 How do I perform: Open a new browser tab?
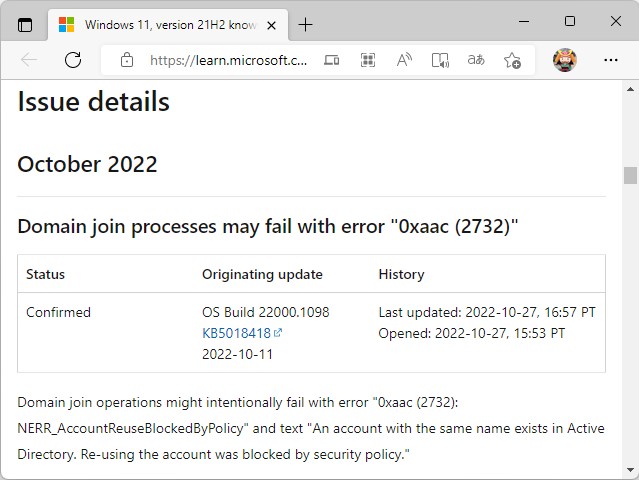[x=305, y=24]
